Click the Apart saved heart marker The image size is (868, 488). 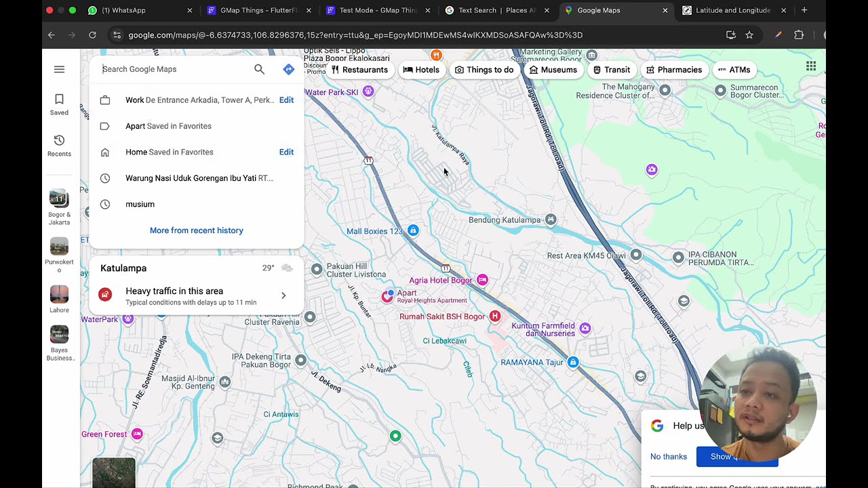[387, 296]
